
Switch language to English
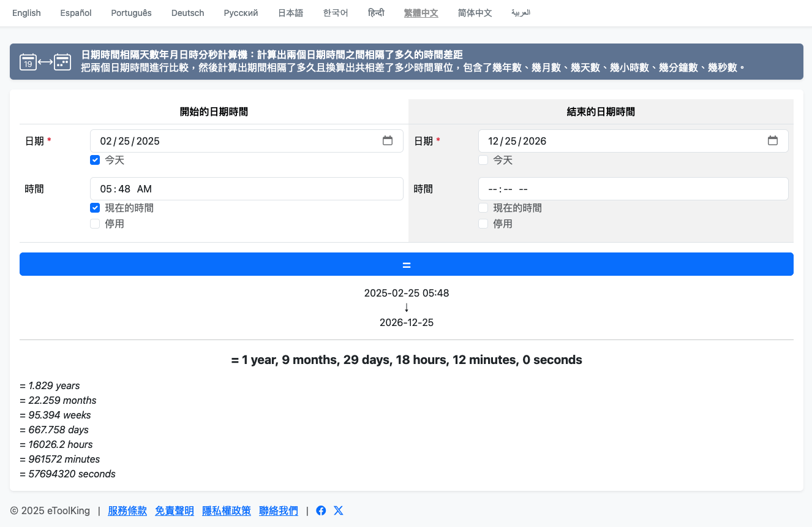[x=26, y=13]
